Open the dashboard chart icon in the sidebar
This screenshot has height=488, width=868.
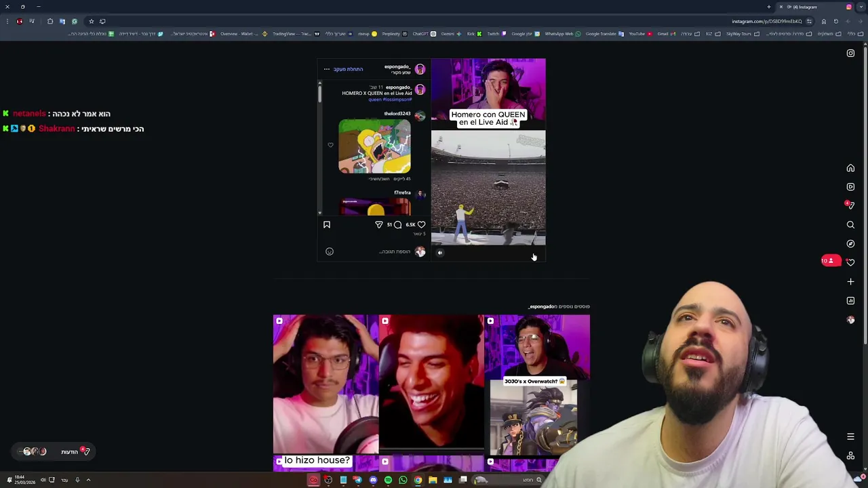pyautogui.click(x=850, y=300)
